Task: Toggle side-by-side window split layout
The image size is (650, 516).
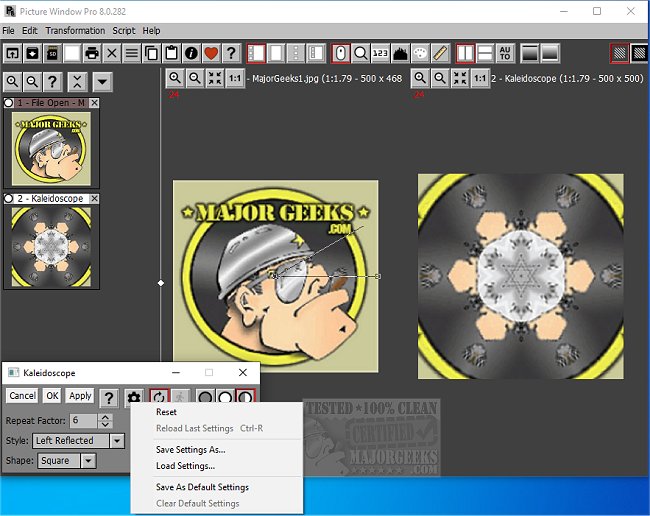Action: pyautogui.click(x=465, y=53)
